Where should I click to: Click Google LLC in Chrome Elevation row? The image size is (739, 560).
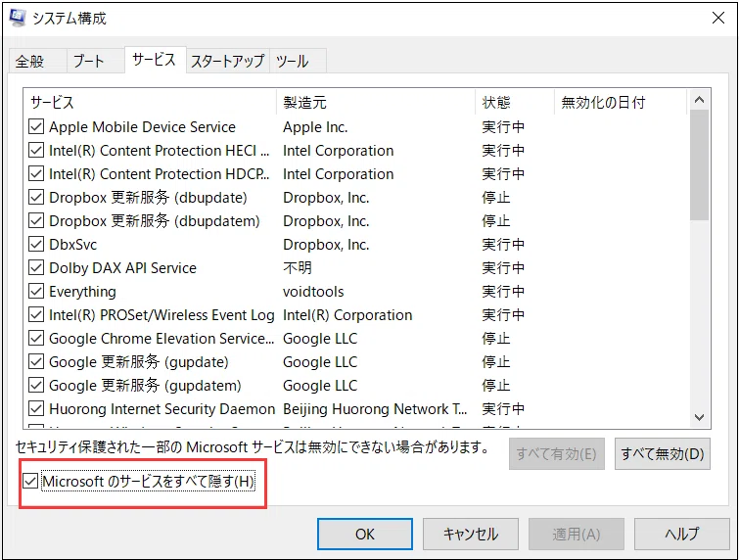320,339
